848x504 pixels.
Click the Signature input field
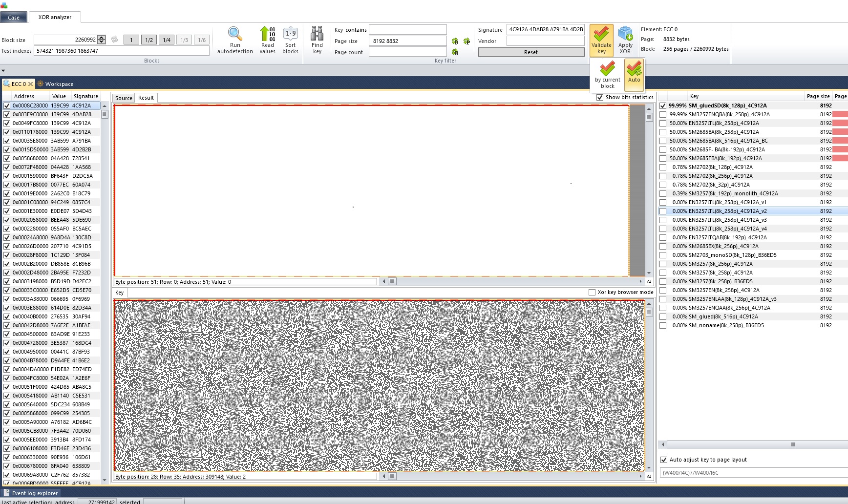(x=545, y=29)
